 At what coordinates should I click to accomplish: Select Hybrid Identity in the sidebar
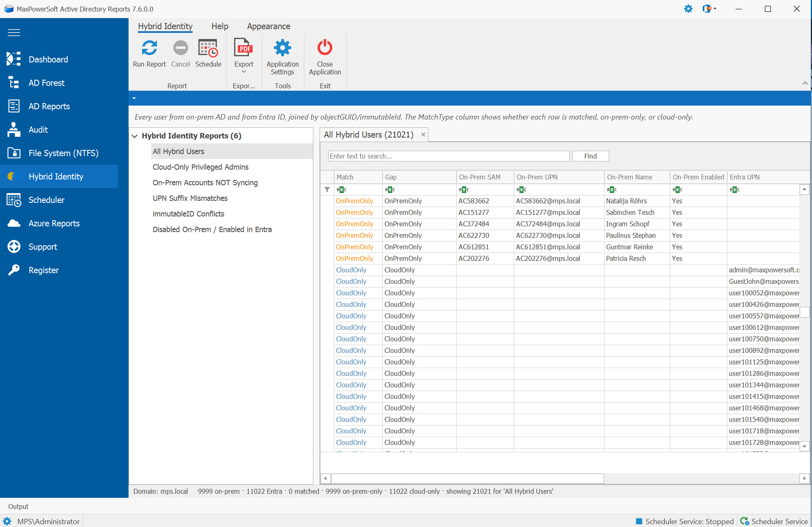click(59, 177)
